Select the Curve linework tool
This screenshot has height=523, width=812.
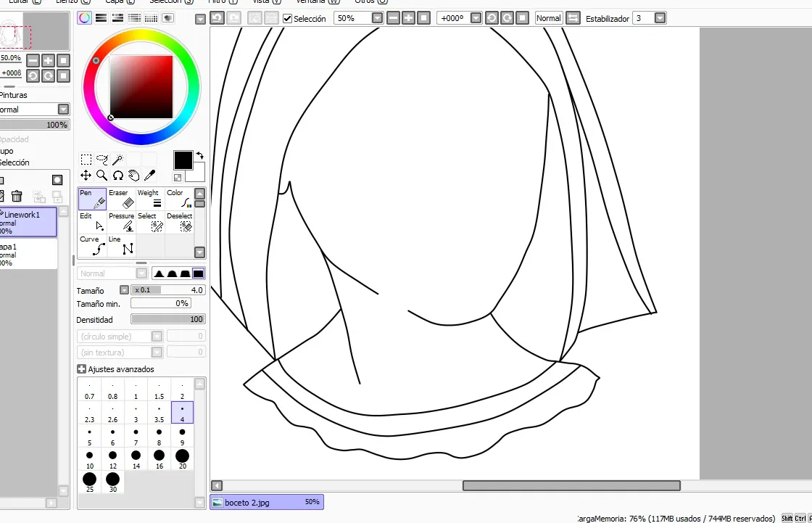click(92, 246)
